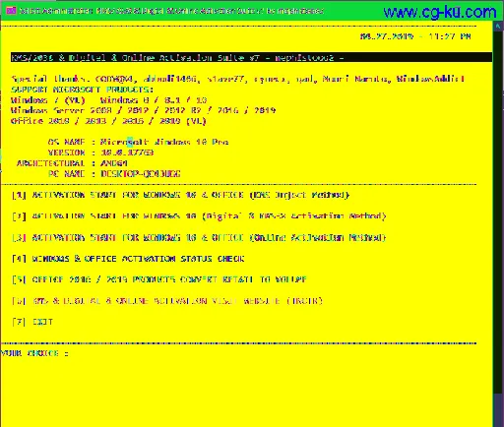Click the ARCHITECTURAL AMD64 line
The height and width of the screenshot is (427, 504).
(72, 163)
